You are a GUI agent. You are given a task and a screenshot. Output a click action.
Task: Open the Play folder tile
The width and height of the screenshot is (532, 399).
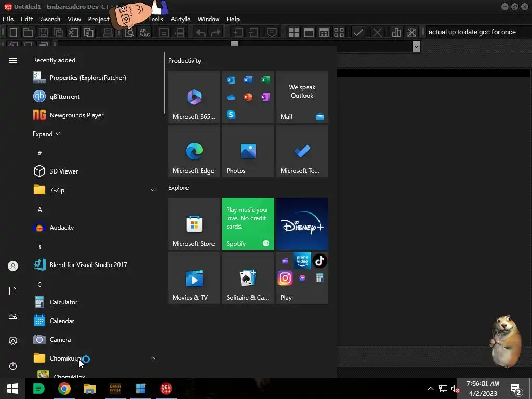pos(302,278)
